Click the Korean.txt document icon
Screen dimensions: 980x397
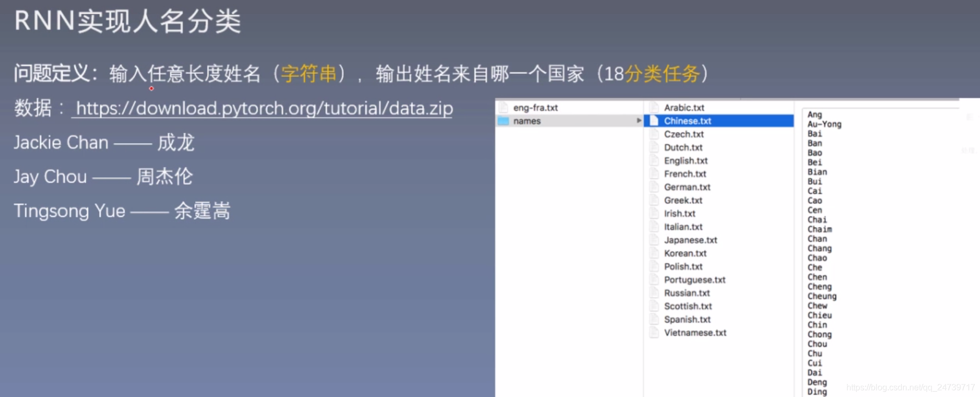(654, 253)
